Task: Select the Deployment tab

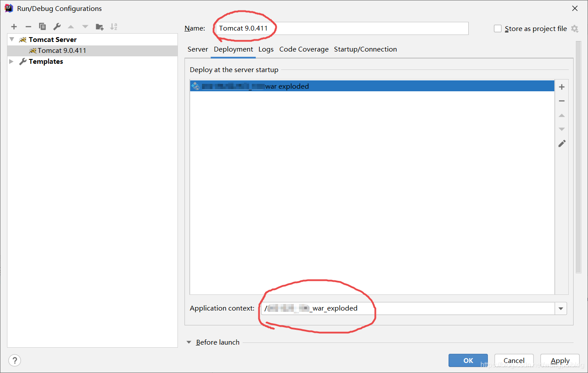Action: [x=233, y=49]
